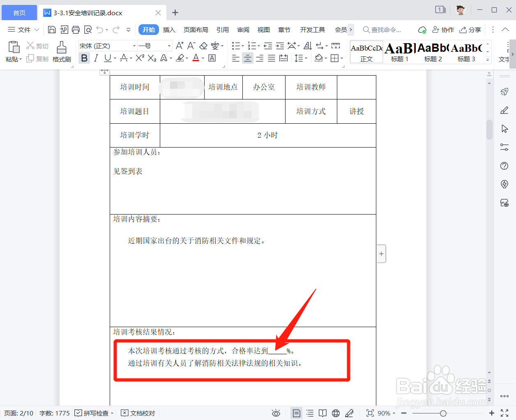
Task: Open the 审阅 ribbon tab
Action: (243, 30)
